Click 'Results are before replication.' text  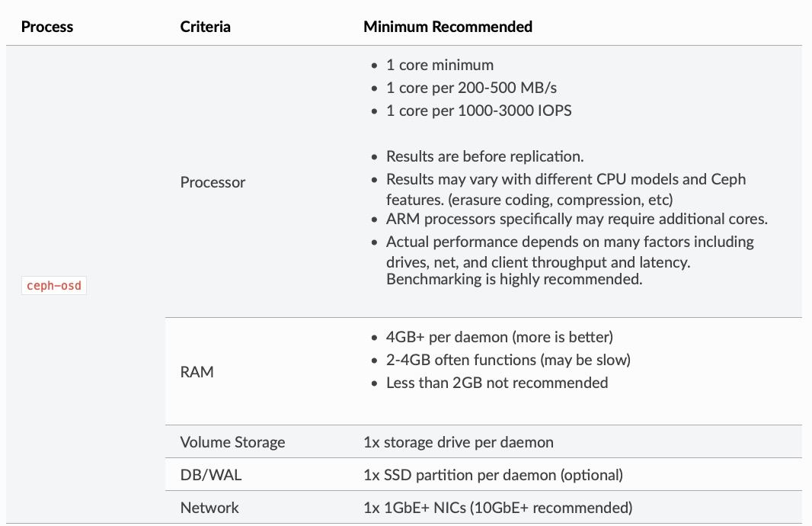pos(484,156)
